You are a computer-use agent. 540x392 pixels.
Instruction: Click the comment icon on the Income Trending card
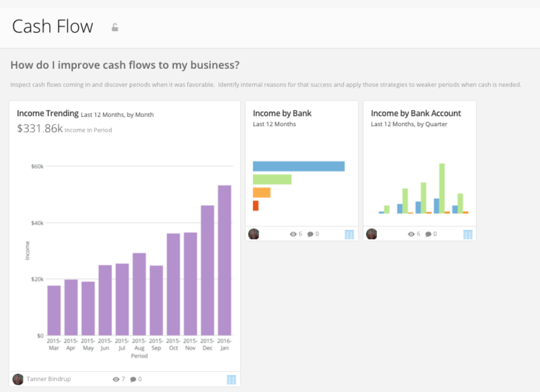[132, 379]
